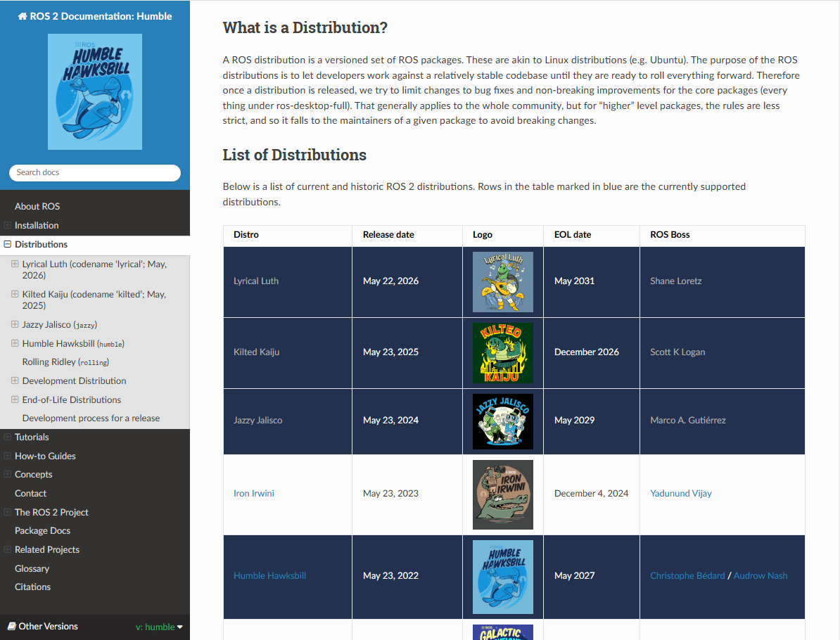Image resolution: width=840 pixels, height=640 pixels.
Task: Expand the Kilted Kaiju sidebar entry
Action: 15,294
